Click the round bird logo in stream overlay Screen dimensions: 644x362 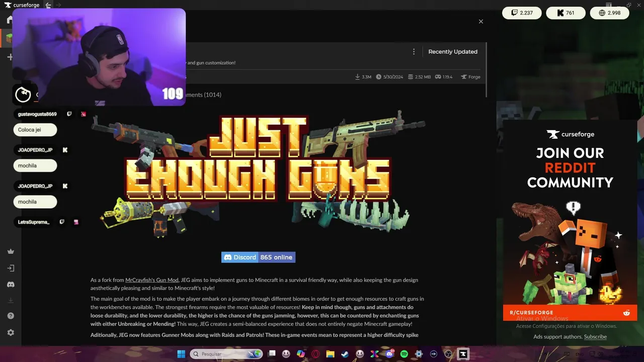coord(23,95)
